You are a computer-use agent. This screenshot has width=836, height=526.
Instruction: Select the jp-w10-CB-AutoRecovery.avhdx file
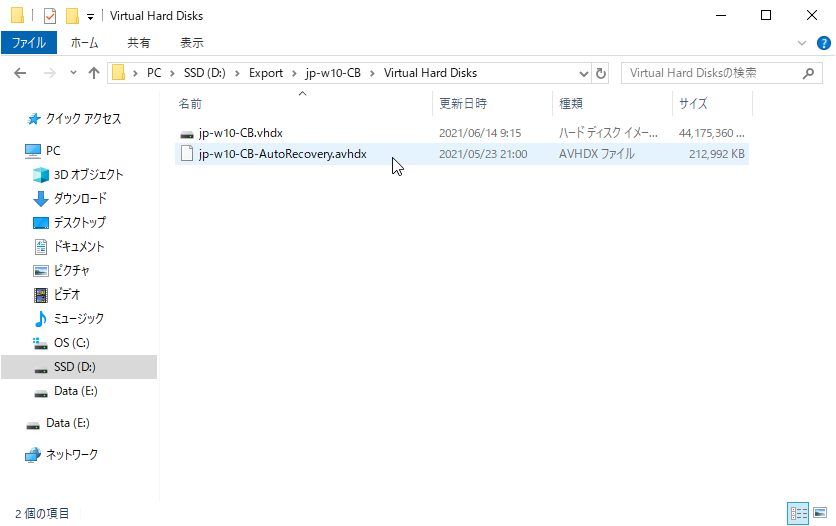pyautogui.click(x=462, y=153)
